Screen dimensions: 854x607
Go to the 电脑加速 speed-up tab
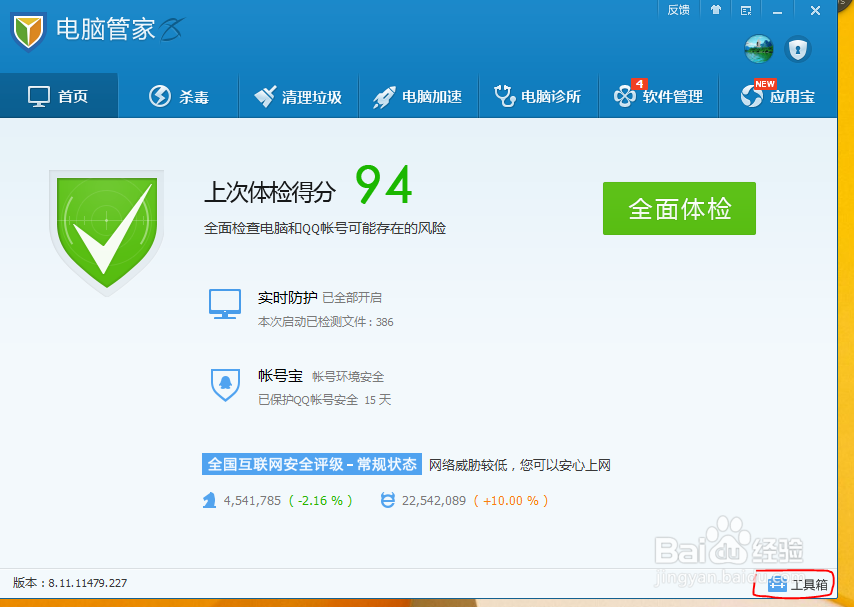[418, 96]
